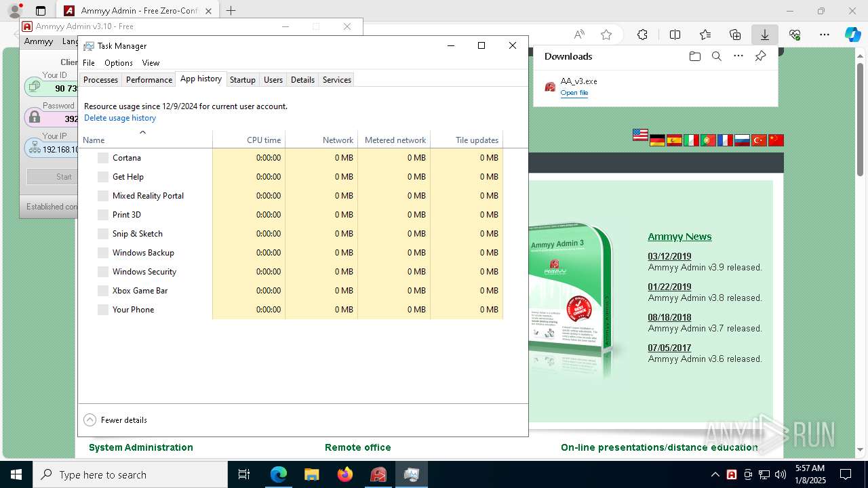The height and width of the screenshot is (488, 868).
Task: Open 01/22/2019 news entry
Action: tap(669, 287)
